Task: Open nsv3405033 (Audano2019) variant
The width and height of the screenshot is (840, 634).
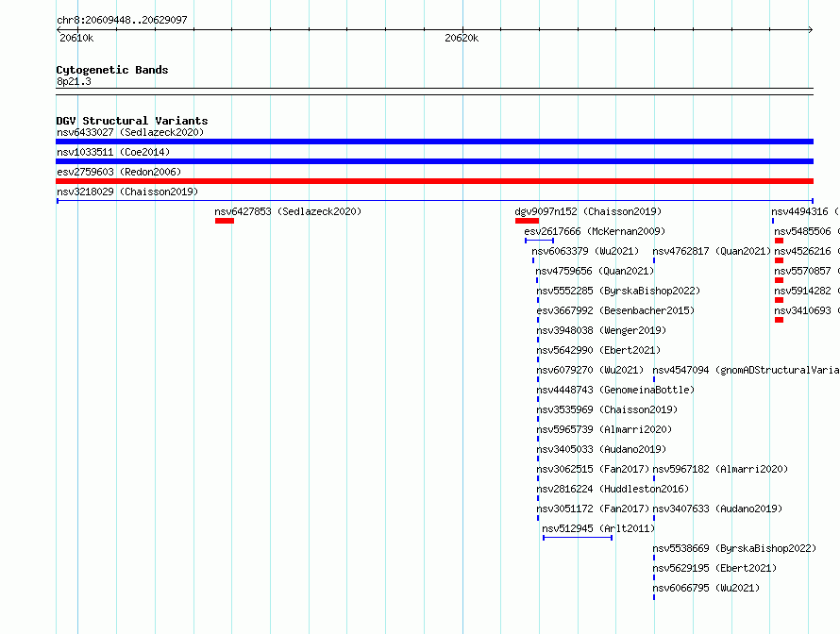Action: pos(601,449)
